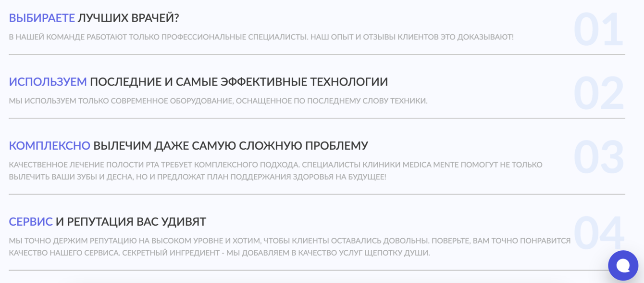
Task: Click the large faded number 03
Action: [x=598, y=157]
